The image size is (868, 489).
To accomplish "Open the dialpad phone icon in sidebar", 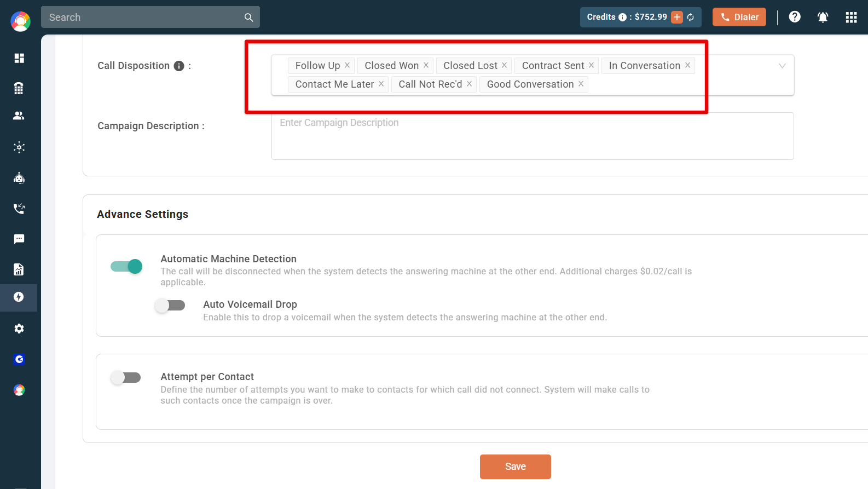I will (x=19, y=88).
